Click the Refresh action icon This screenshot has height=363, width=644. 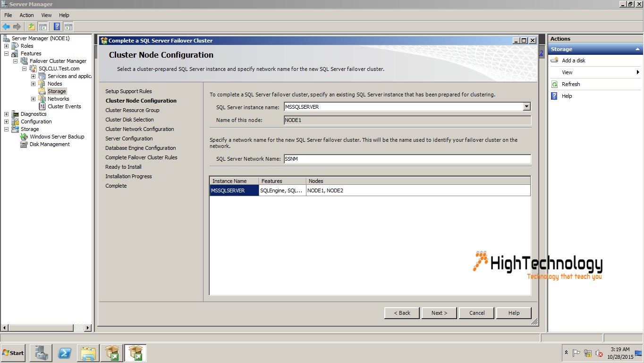pyautogui.click(x=554, y=84)
